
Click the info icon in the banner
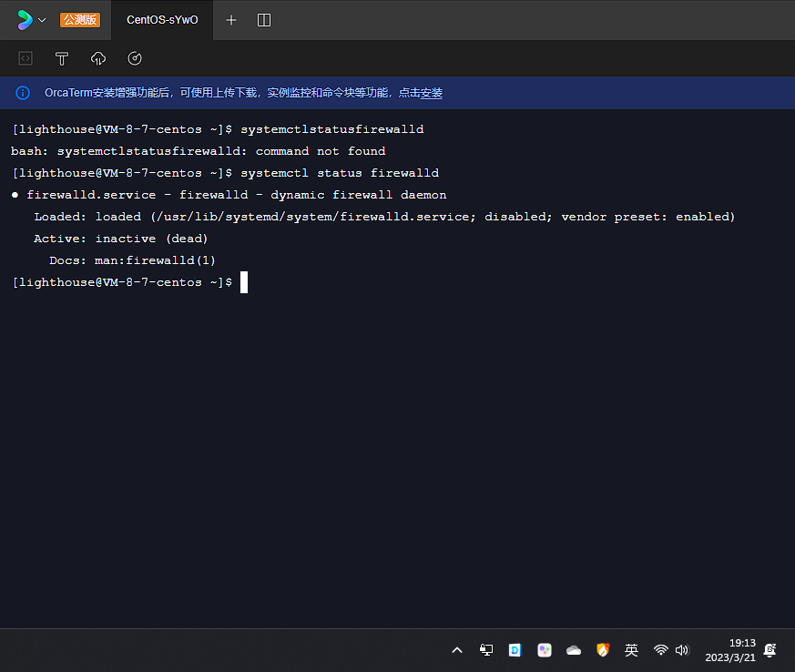[x=23, y=93]
